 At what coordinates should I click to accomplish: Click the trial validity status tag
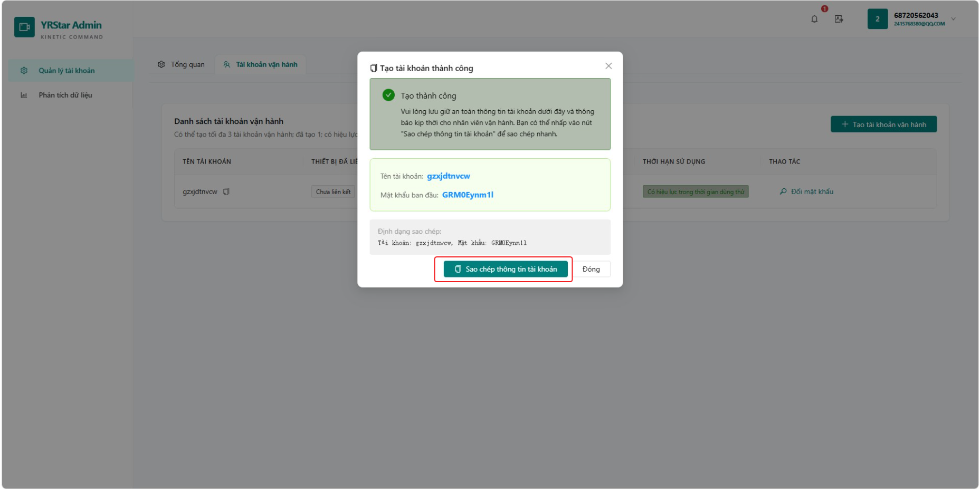(696, 191)
